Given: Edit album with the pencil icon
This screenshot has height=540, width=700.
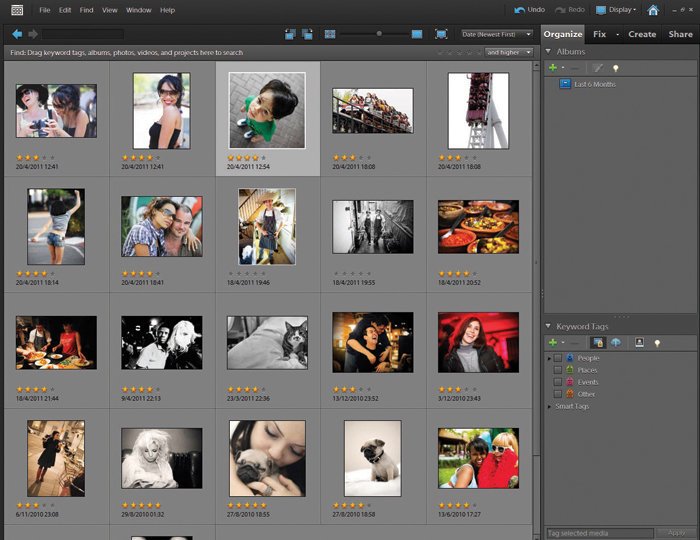Looking at the screenshot, I should [598, 68].
